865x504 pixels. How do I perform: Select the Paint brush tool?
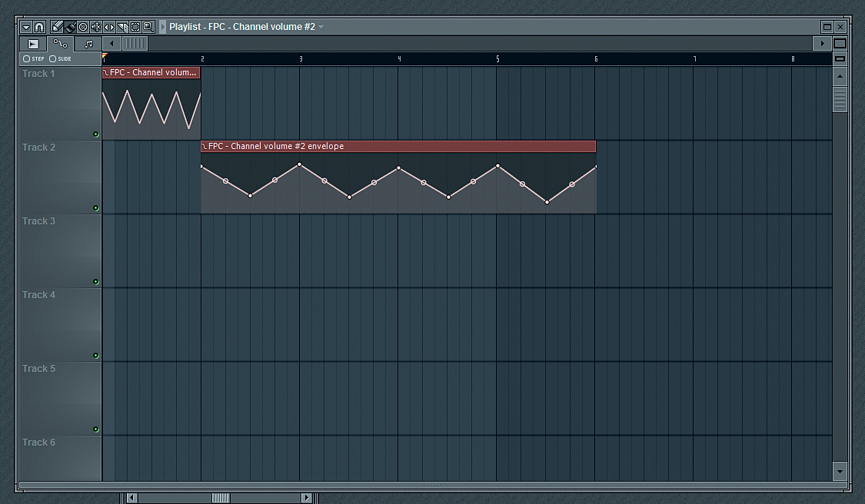point(70,27)
